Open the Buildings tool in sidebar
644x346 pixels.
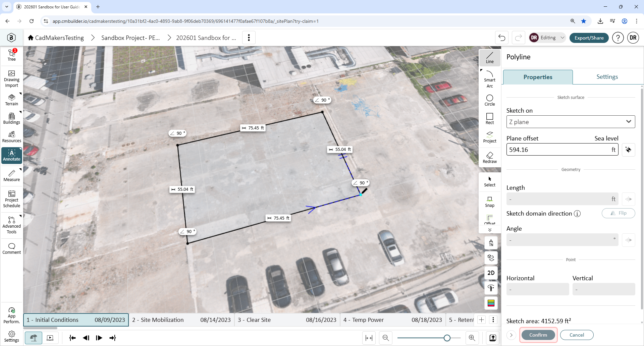12,118
